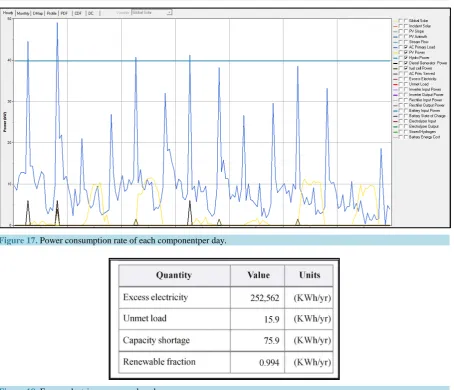Uncheck the ticked Diesel Generator Power checkbox
Screen dimensions: 454x390
[x=406, y=63]
